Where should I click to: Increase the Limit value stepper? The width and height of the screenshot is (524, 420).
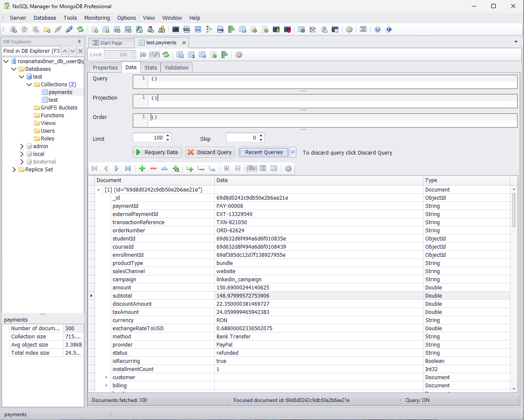[168, 135]
